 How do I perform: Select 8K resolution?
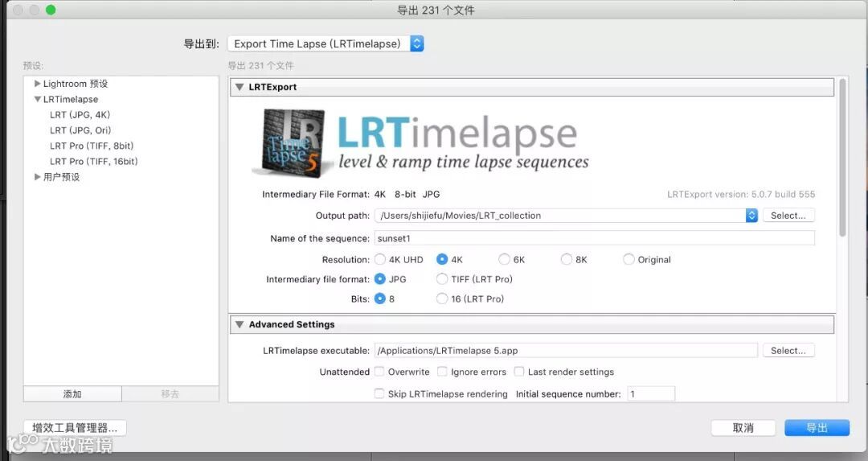[x=567, y=259]
